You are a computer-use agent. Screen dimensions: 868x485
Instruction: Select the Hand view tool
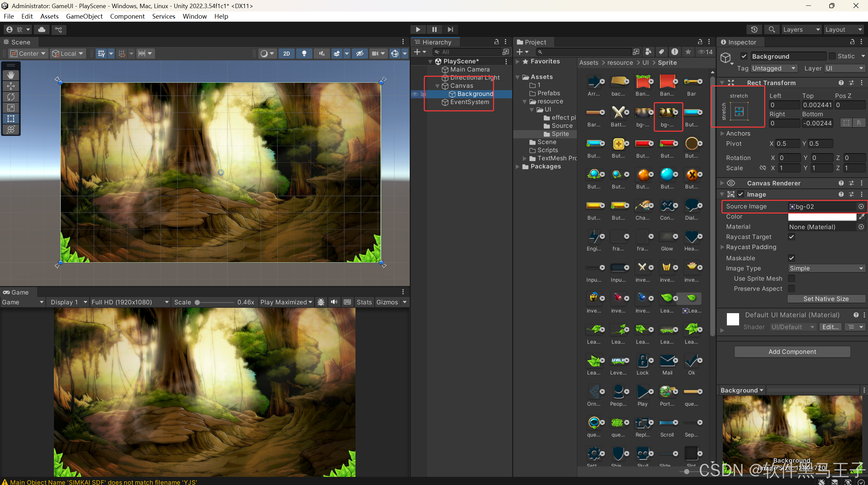(11, 75)
